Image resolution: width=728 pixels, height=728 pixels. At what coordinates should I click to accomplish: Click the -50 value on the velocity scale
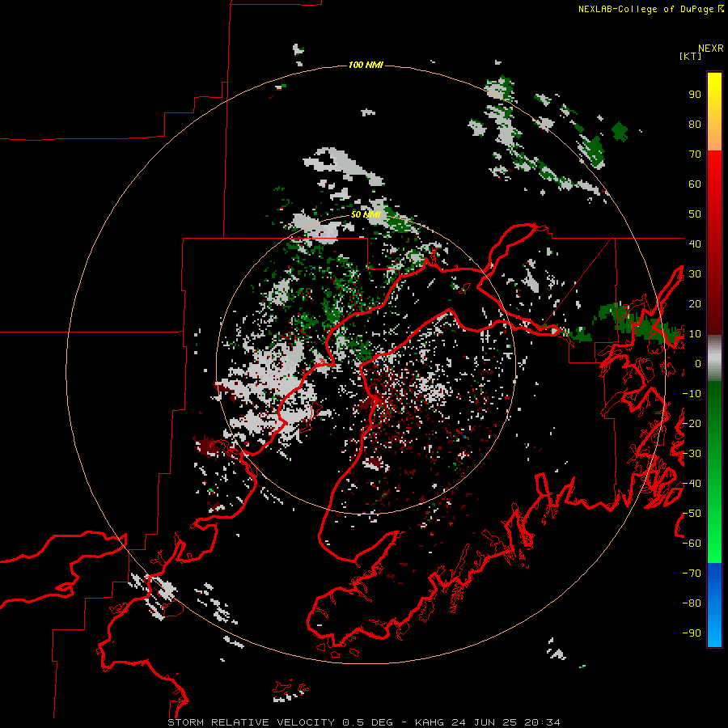692,514
